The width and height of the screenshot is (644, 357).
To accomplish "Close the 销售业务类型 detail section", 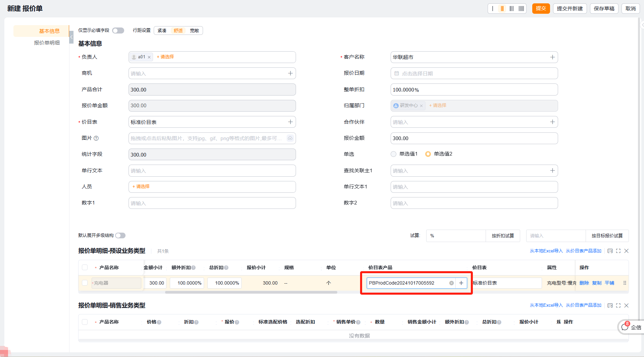I will click(x=626, y=305).
